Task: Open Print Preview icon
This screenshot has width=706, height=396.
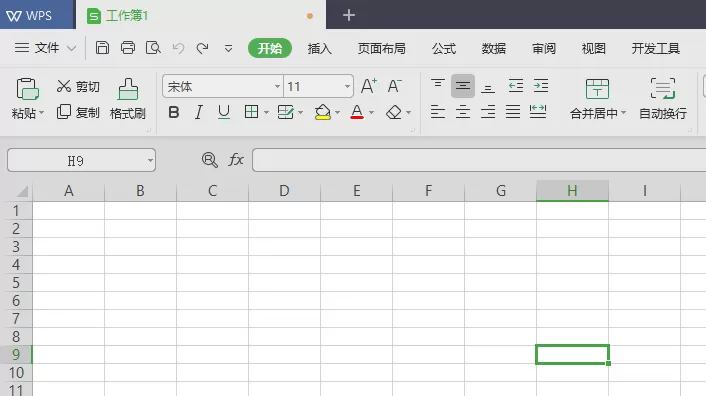Action: [x=153, y=48]
